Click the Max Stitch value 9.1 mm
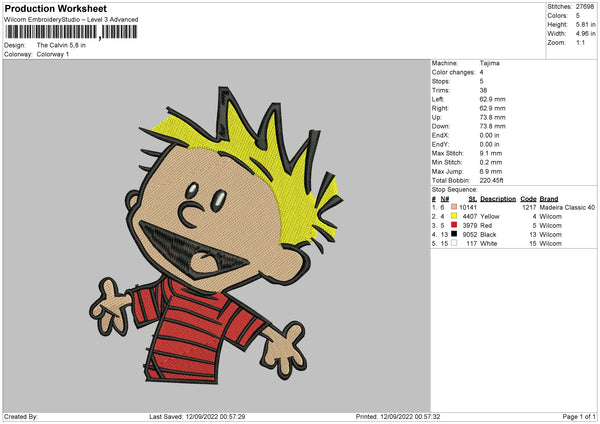 pyautogui.click(x=491, y=153)
